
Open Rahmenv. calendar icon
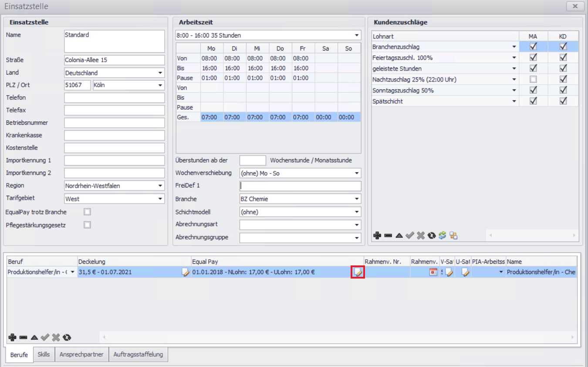pos(433,272)
